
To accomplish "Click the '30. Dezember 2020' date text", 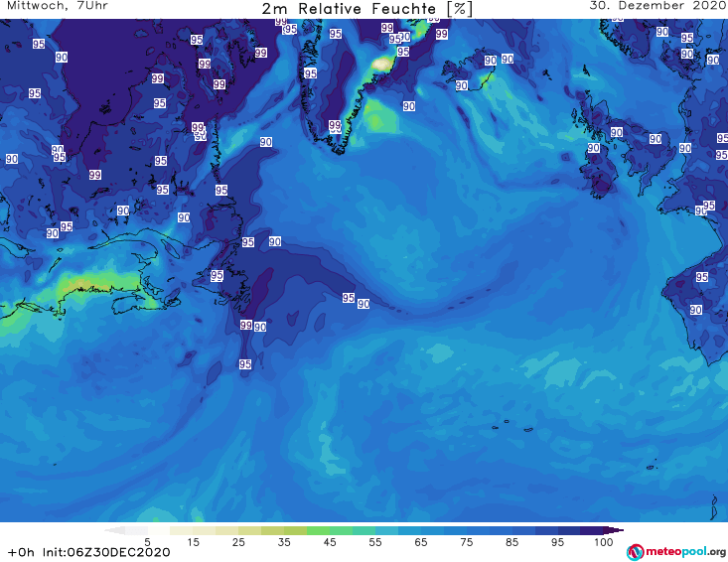I will click(656, 6).
